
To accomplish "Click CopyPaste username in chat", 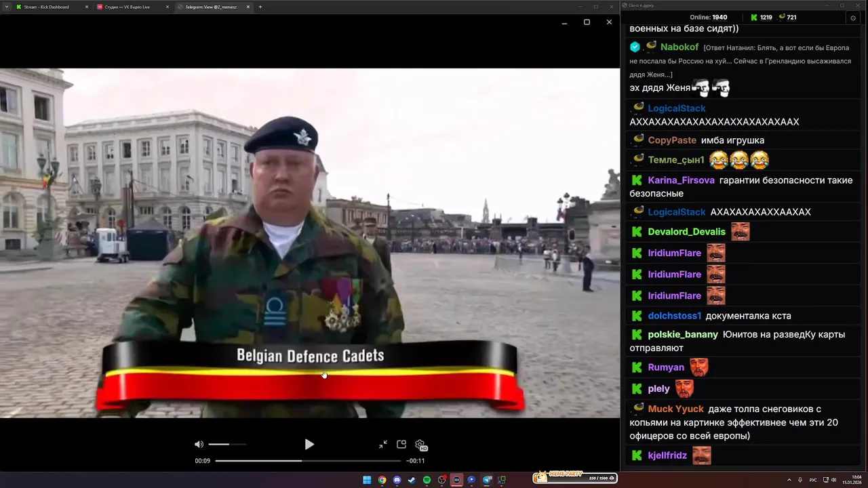I will [672, 140].
